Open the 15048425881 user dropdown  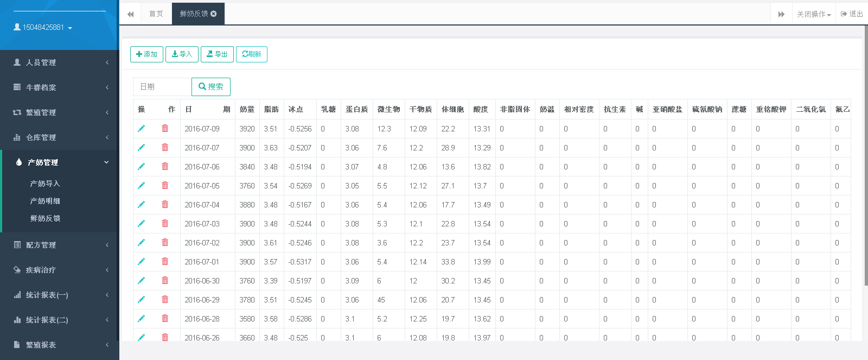[43, 27]
